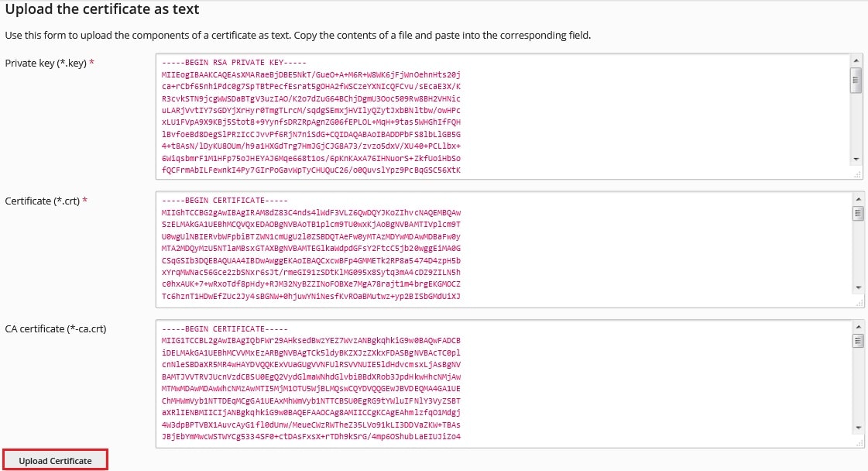
Task: Click the BEGIN RSA PRIVATE KEY line
Action: [x=234, y=63]
